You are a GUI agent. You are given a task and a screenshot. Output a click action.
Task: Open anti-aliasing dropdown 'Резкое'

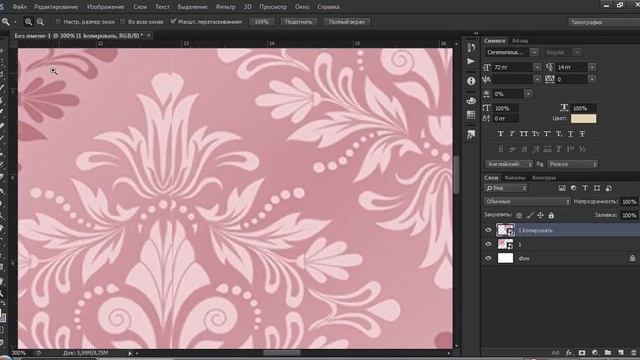coord(573,164)
